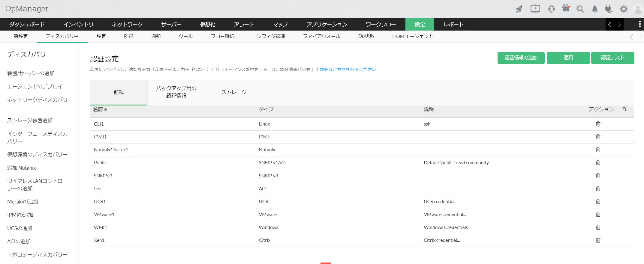This screenshot has height=264, width=644.
Task: Open the three-dot vertical menu
Action: point(640,24)
